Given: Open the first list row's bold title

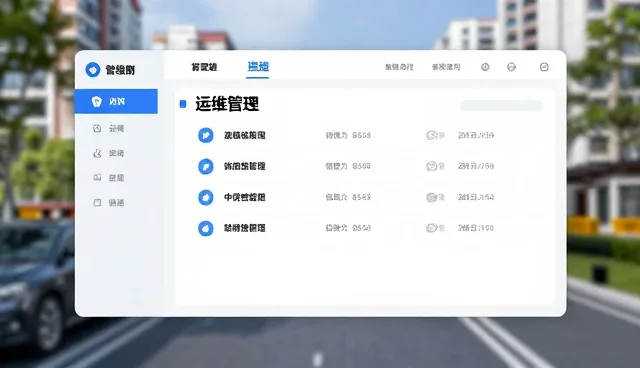Looking at the screenshot, I should pos(244,135).
